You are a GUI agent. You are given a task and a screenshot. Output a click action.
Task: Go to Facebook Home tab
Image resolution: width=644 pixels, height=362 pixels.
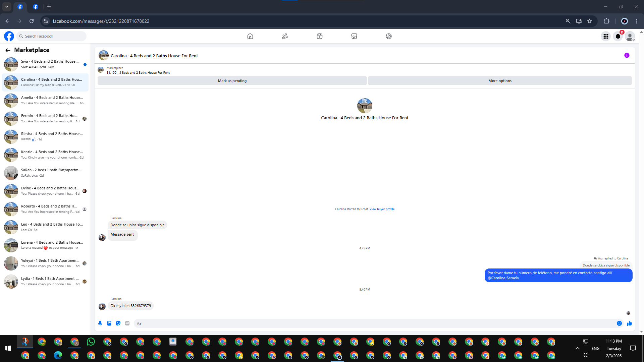250,36
